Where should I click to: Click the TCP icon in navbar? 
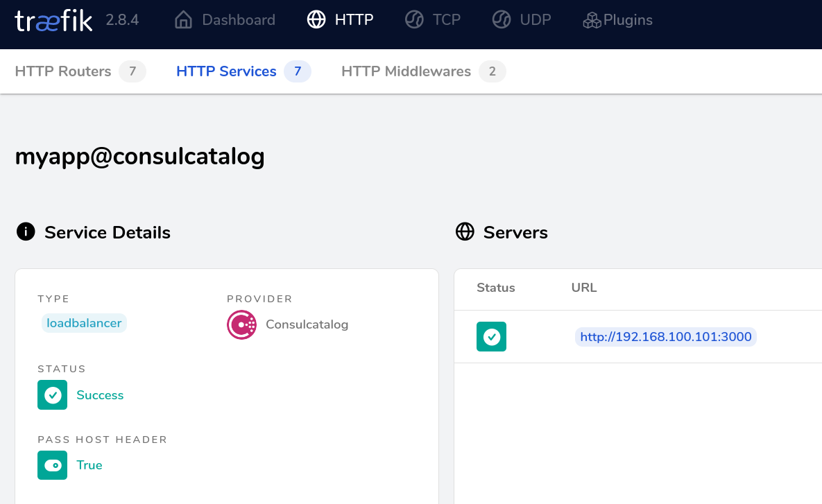(414, 20)
